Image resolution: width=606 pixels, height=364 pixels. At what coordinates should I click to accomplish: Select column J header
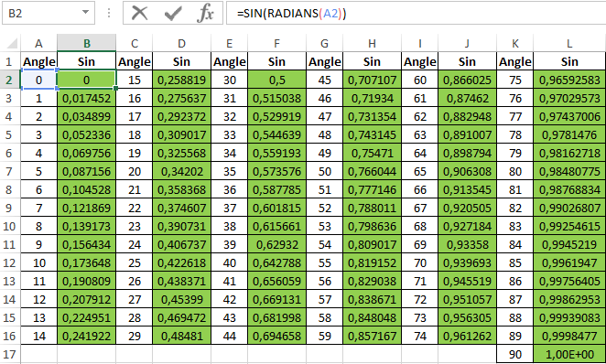pyautogui.click(x=467, y=43)
